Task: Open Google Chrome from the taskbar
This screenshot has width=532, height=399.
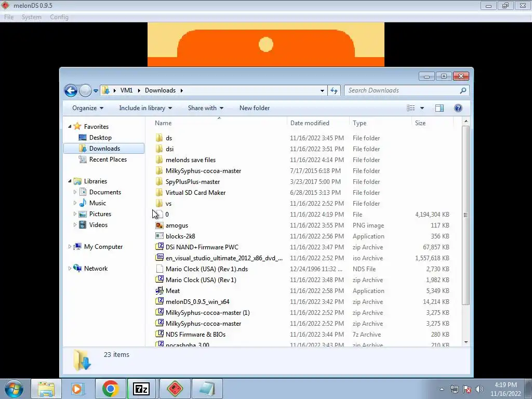Action: click(110, 389)
